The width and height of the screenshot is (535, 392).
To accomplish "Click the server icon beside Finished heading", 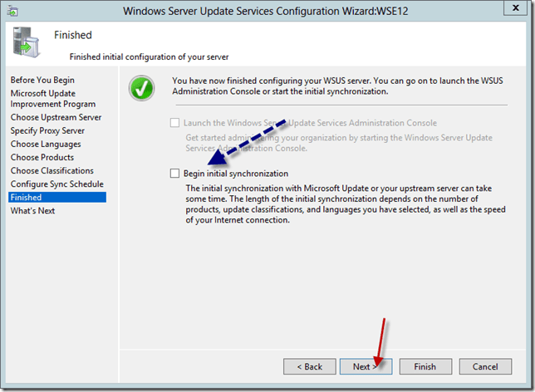I will pos(27,42).
